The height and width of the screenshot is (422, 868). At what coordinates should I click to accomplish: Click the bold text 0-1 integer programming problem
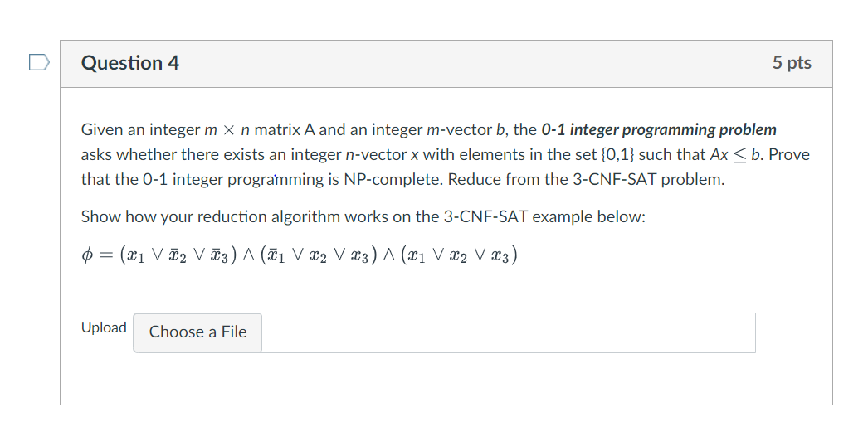pyautogui.click(x=659, y=130)
